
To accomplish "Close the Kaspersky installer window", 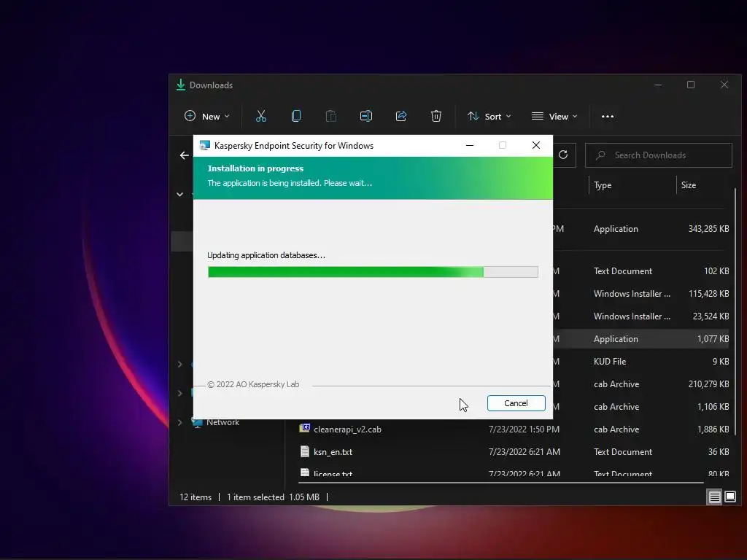I will tap(536, 145).
